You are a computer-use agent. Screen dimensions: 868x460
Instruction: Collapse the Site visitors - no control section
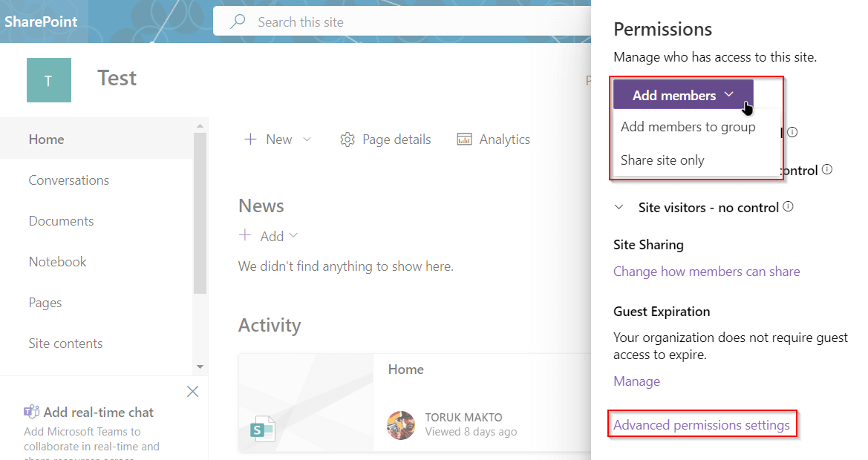coord(620,207)
